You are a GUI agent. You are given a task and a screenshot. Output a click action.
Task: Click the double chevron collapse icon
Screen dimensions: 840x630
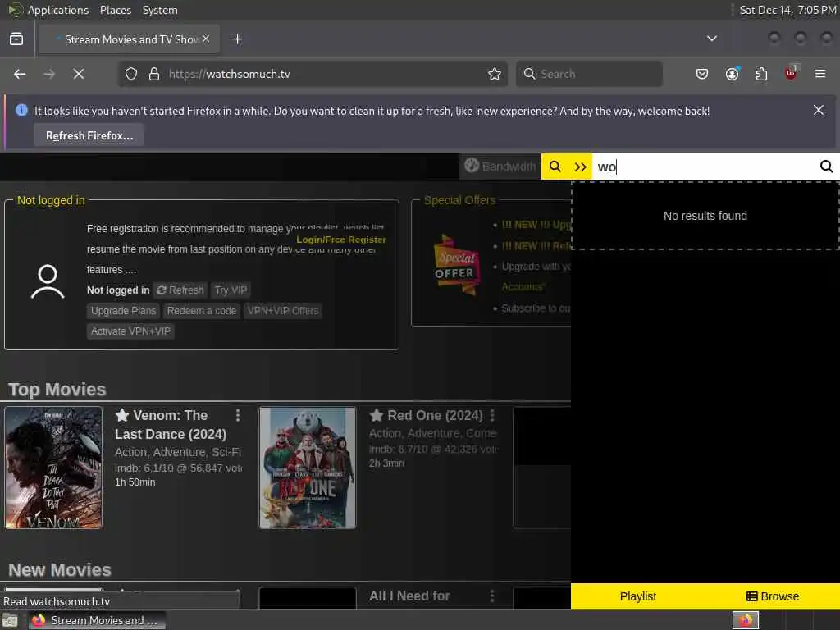(581, 167)
